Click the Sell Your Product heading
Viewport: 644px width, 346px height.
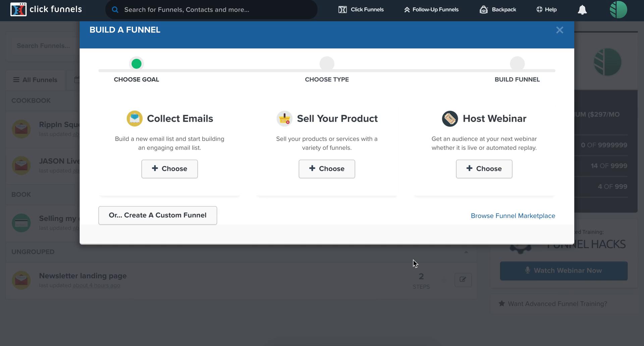pos(337,119)
